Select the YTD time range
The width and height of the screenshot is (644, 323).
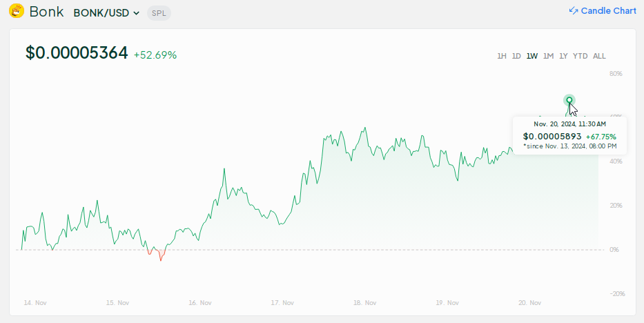(x=580, y=56)
